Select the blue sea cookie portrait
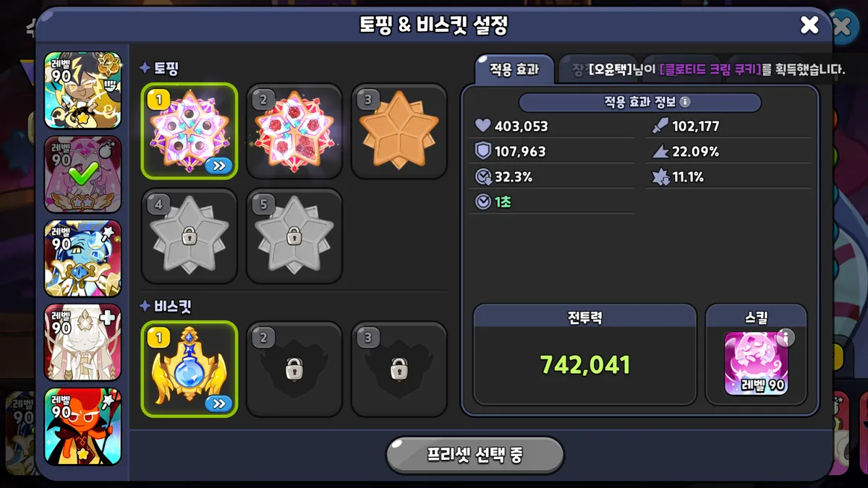This screenshot has width=868, height=488. tap(82, 259)
